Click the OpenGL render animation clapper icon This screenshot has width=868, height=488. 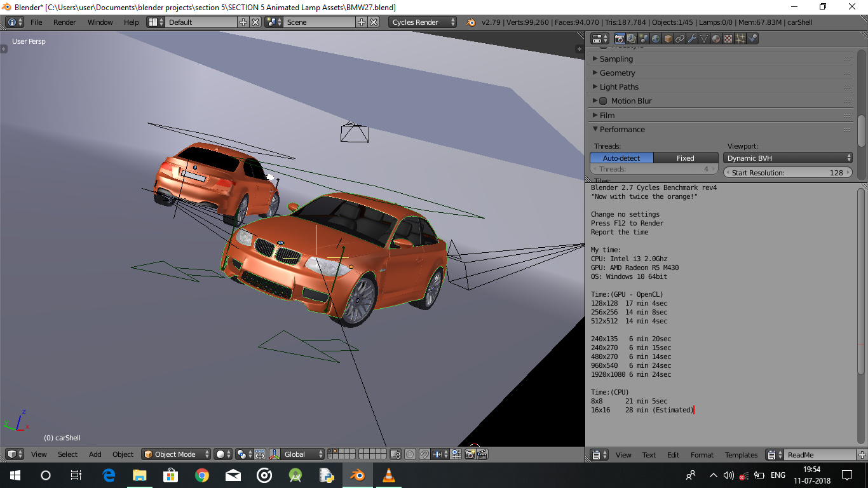click(482, 454)
